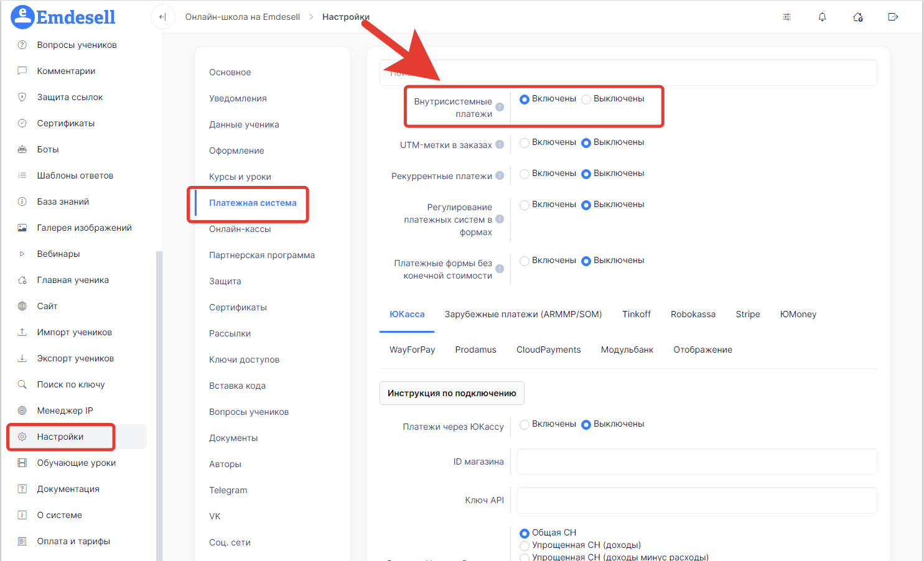Click the house icon beside Главная ученика

(x=22, y=280)
